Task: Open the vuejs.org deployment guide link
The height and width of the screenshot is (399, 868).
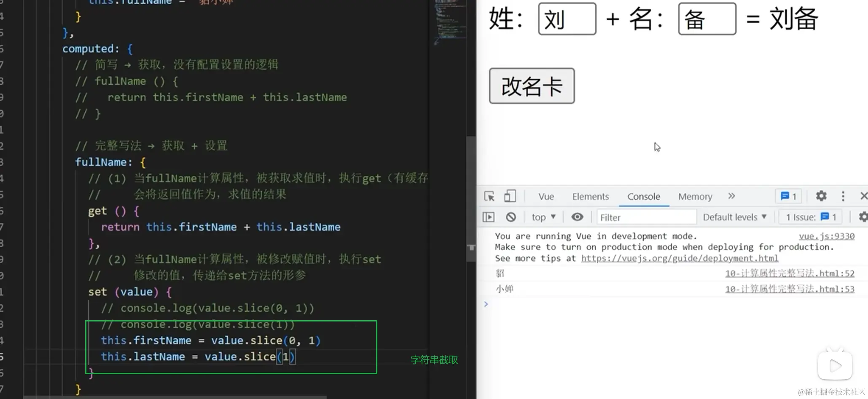Action: 680,258
